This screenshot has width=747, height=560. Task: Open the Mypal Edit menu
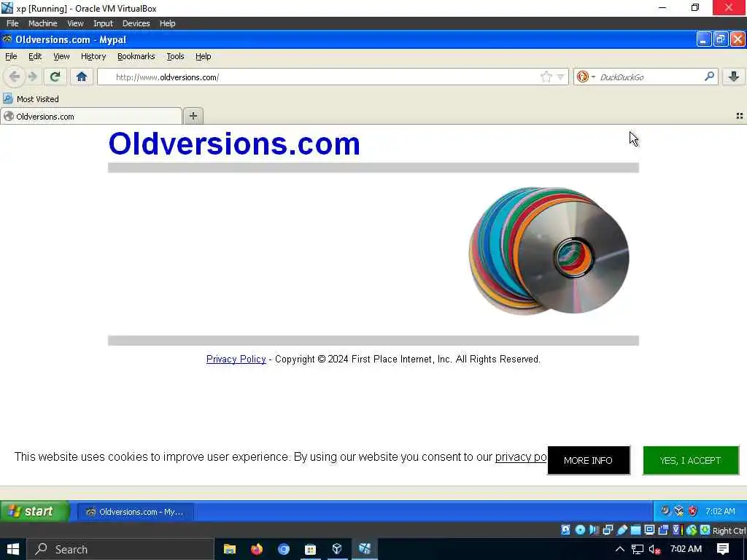(35, 56)
